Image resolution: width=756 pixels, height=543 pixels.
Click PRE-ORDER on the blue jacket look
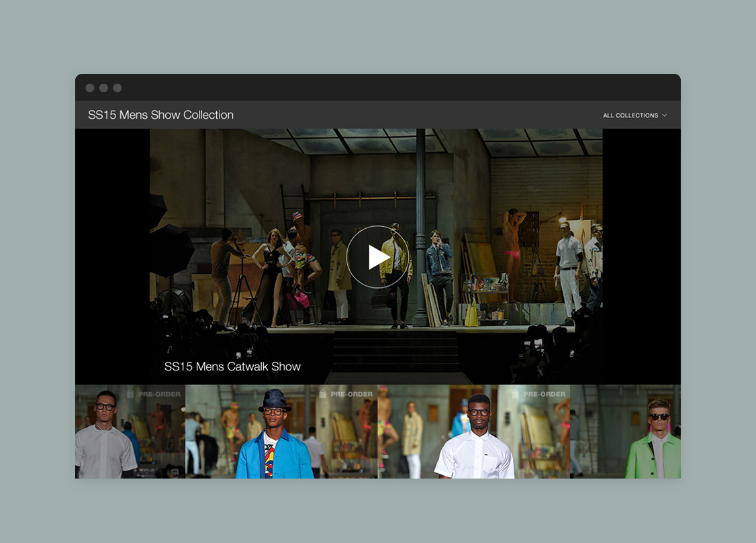[x=351, y=394]
